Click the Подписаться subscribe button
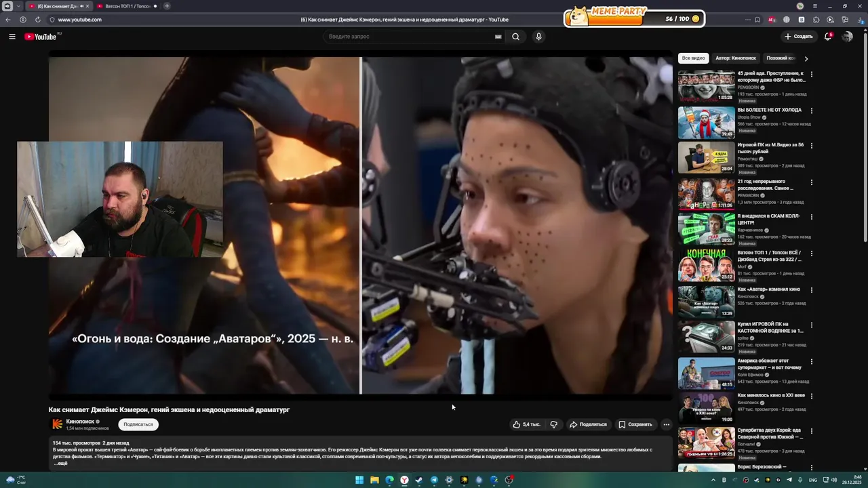 138,424
